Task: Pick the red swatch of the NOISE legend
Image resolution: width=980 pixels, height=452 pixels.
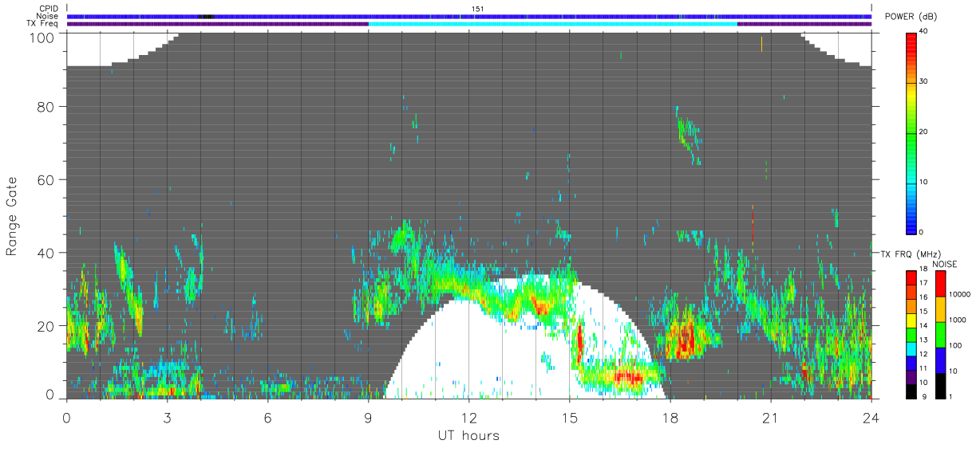Action: point(940,284)
